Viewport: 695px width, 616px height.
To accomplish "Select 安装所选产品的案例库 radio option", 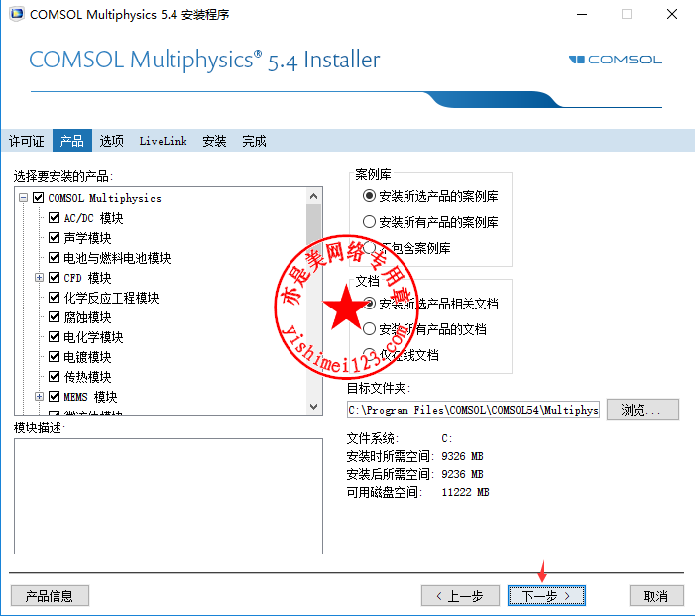I will [369, 196].
